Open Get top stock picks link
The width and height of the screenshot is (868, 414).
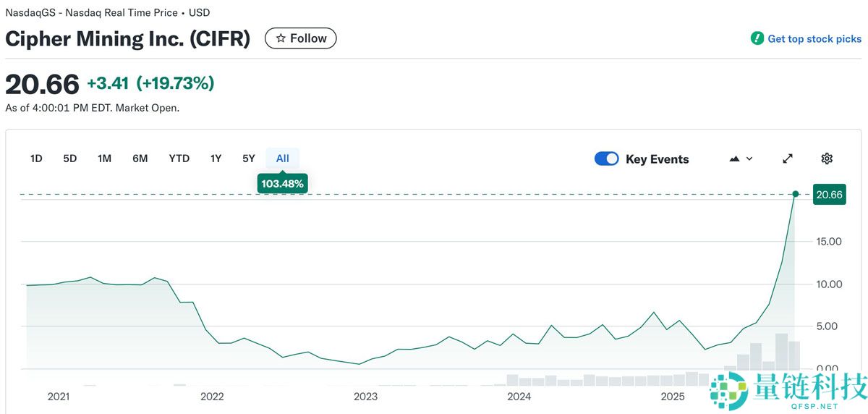(814, 39)
